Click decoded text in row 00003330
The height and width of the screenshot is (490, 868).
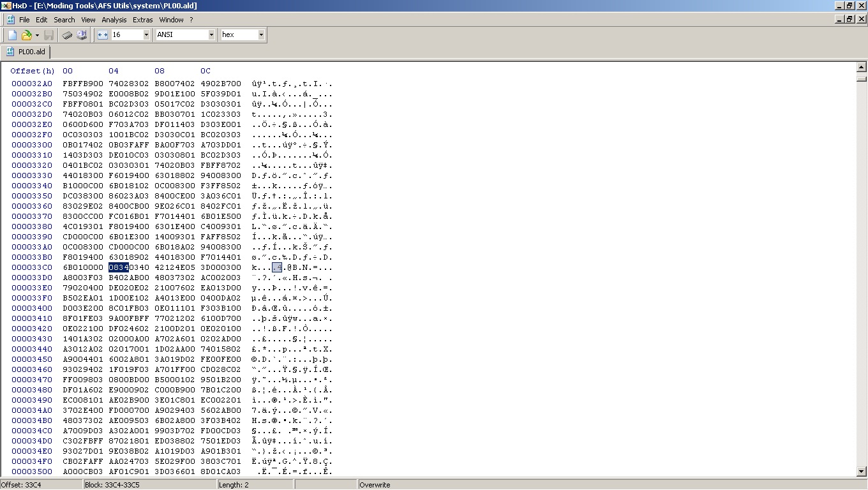pos(292,175)
